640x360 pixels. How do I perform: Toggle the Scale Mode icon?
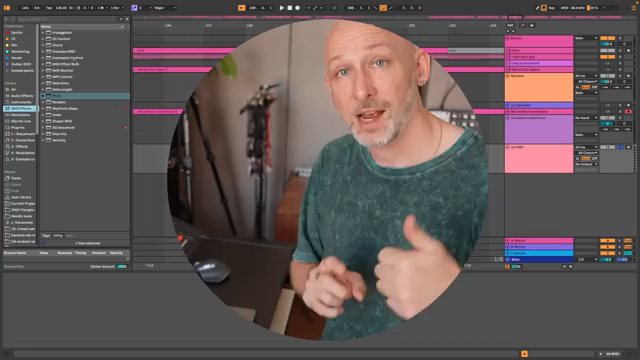pyautogui.click(x=134, y=8)
